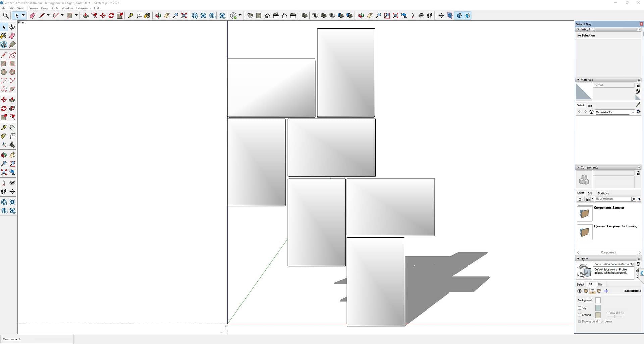This screenshot has width=644, height=344.
Task: Enable the Sky checkbox
Action: pyautogui.click(x=580, y=308)
